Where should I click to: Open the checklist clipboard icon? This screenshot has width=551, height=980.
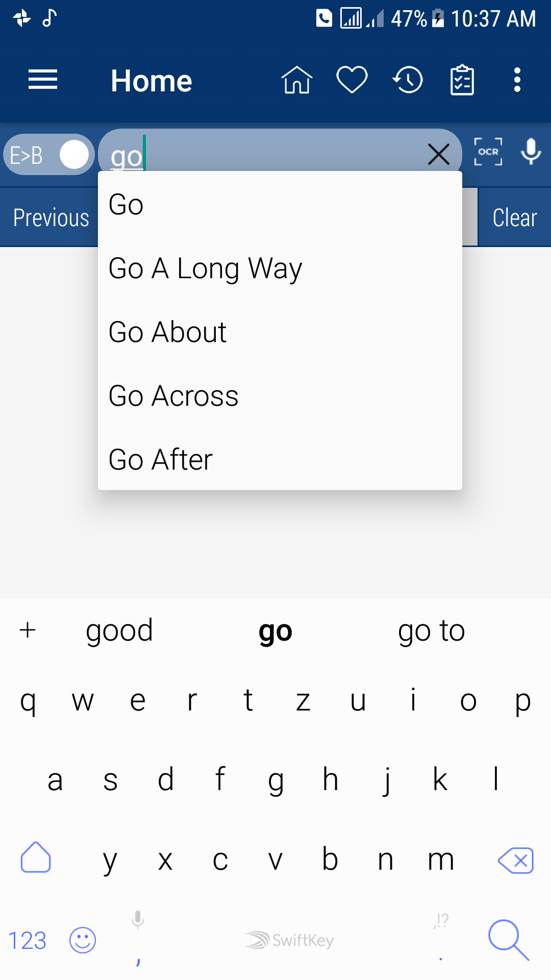click(x=462, y=80)
